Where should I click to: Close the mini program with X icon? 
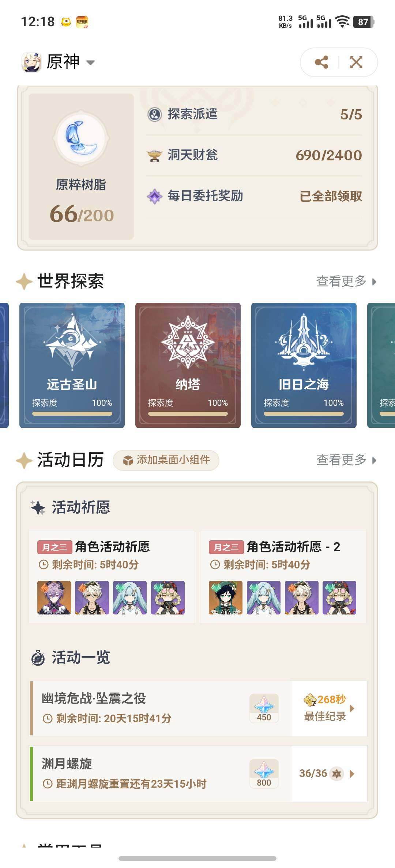pyautogui.click(x=356, y=62)
